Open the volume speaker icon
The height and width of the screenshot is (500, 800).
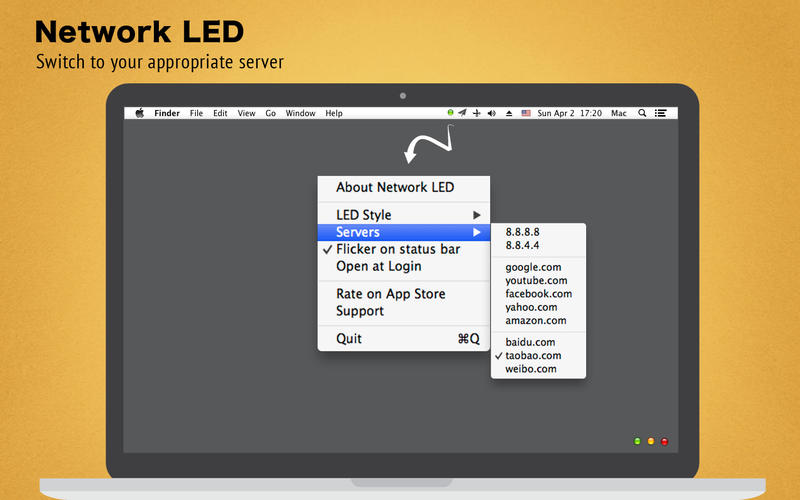(492, 113)
